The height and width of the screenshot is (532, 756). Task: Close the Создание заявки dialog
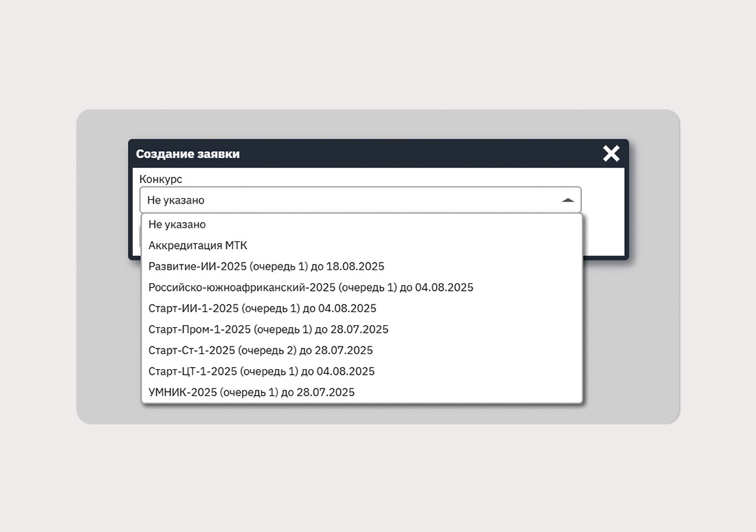tap(611, 154)
